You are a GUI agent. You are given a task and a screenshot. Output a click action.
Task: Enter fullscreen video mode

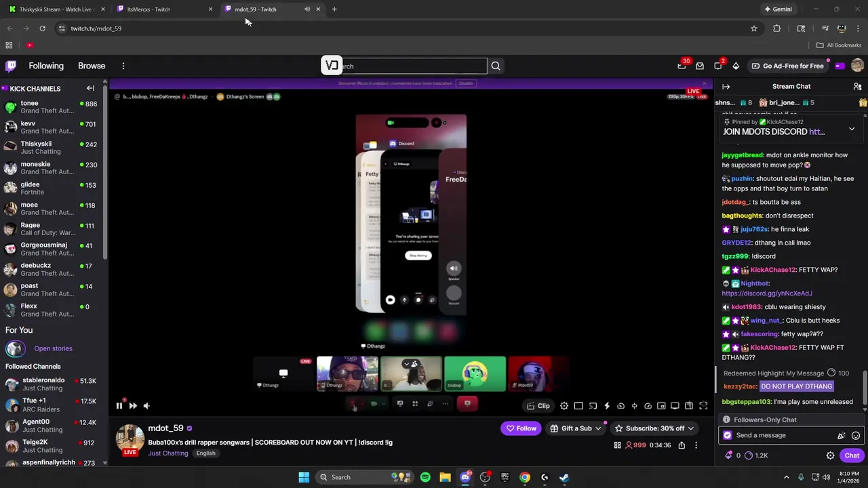[703, 405]
